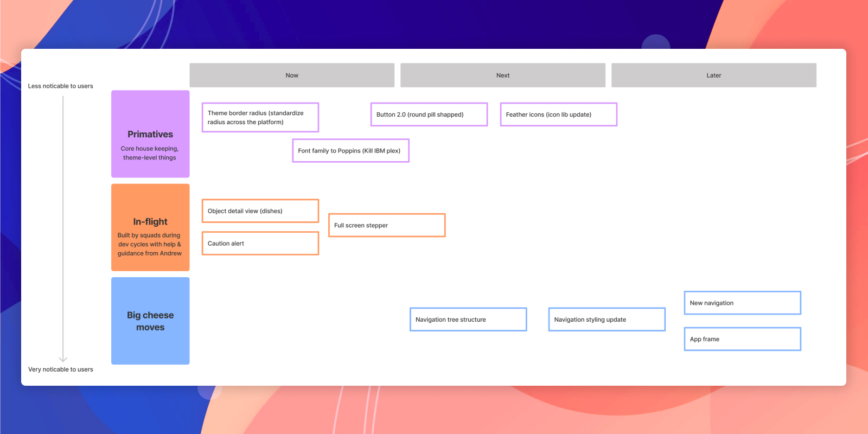
Task: Click the 'Less noticable to users' label
Action: [61, 86]
